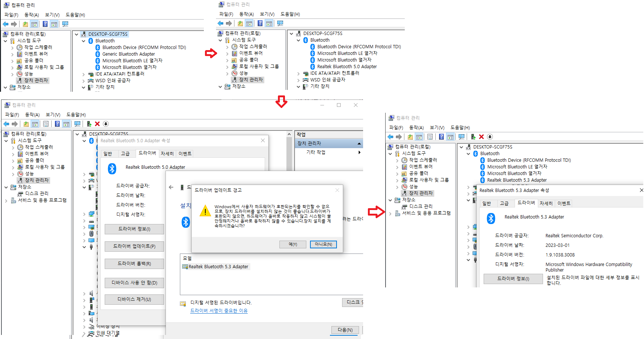
Task: Switch to 일반 tab in 5.0 Adapter properties
Action: click(108, 154)
